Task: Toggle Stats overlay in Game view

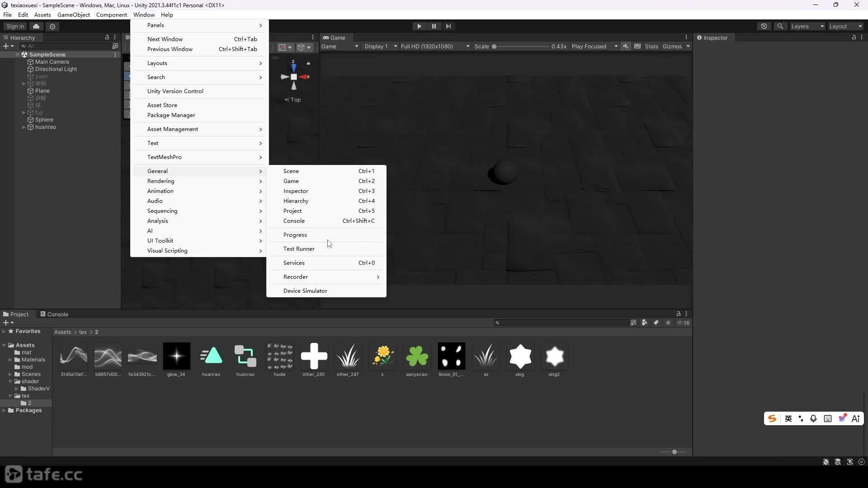Action: pos(651,46)
